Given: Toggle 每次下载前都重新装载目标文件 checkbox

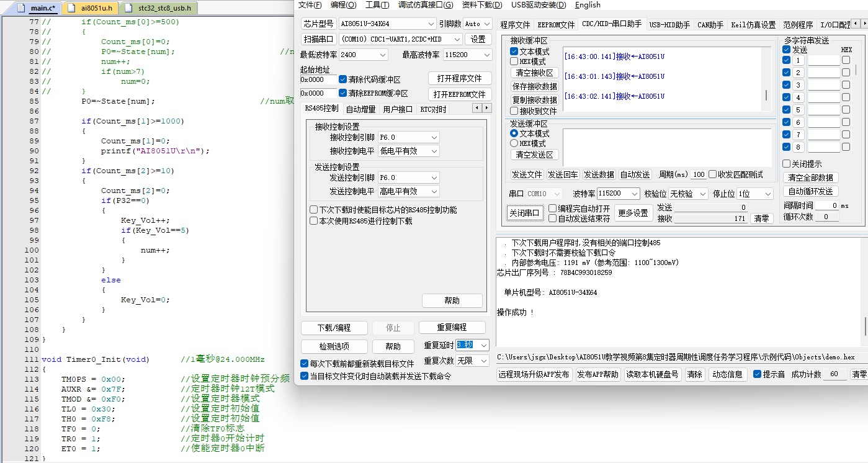Looking at the screenshot, I should point(304,364).
